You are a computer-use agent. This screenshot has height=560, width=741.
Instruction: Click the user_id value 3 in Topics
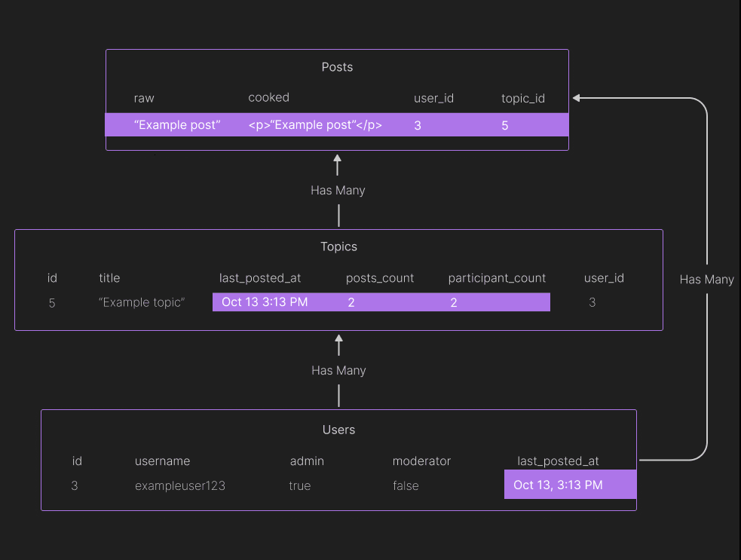pos(592,302)
